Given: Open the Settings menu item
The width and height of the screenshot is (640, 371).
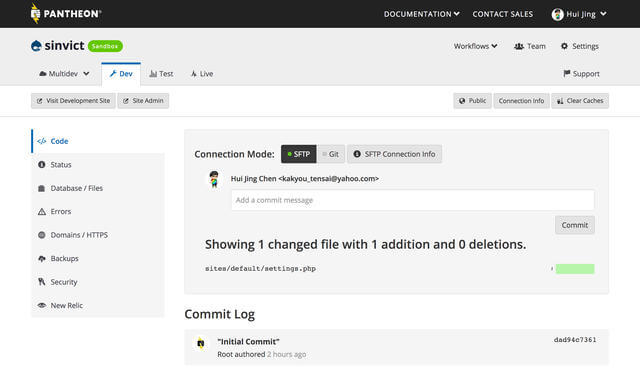Looking at the screenshot, I should pyautogui.click(x=580, y=46).
